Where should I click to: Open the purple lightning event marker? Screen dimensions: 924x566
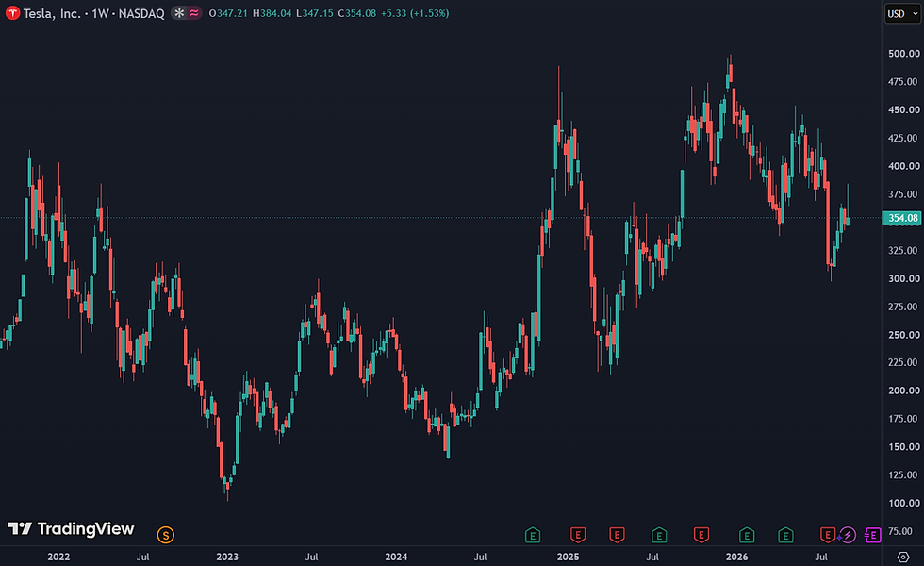pos(848,536)
